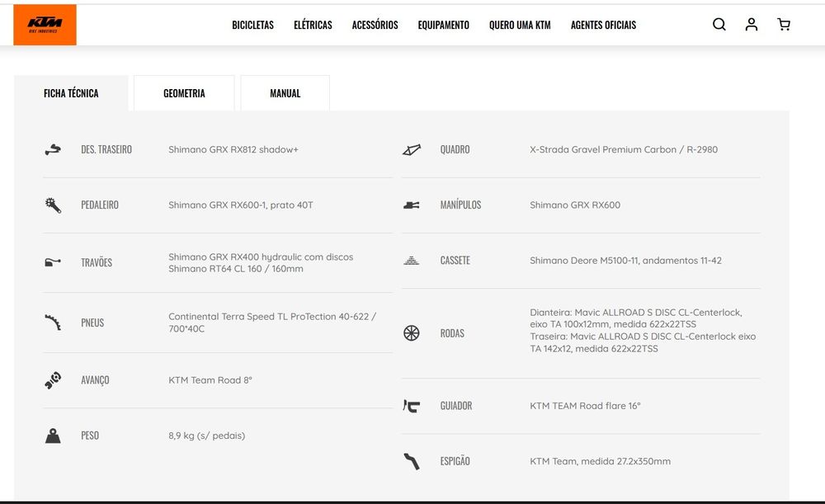Click the brake lever icon beside Travões
This screenshot has height=504, width=825.
(x=53, y=262)
